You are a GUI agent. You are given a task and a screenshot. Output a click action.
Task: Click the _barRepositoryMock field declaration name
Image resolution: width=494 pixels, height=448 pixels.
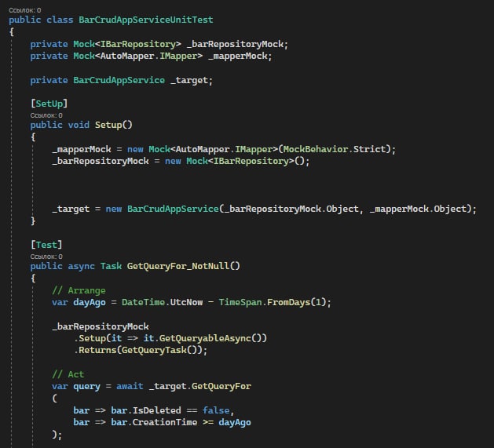click(235, 44)
